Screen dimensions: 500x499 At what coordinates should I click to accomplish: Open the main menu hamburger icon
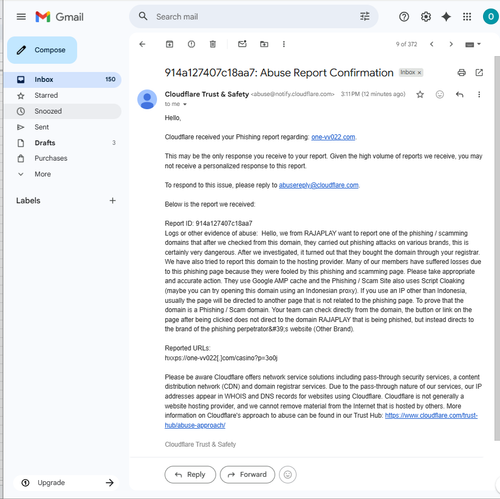point(21,17)
